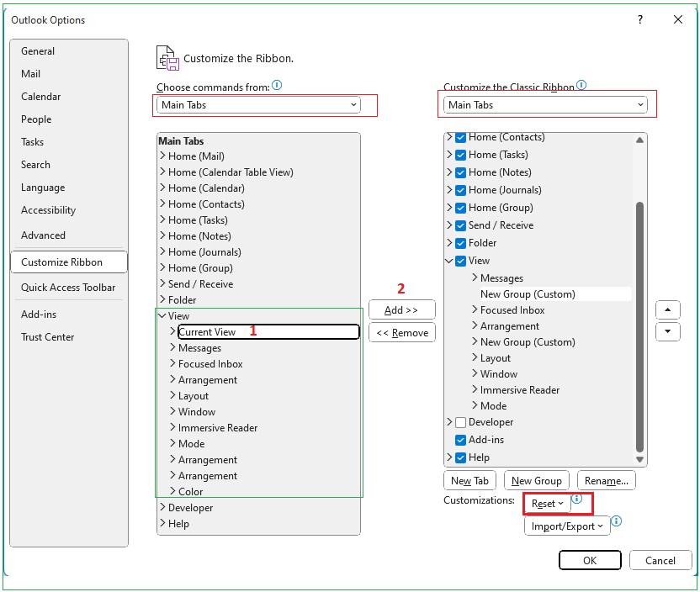700x592 pixels.
Task: Select Messages in left View group
Action: [x=199, y=348]
